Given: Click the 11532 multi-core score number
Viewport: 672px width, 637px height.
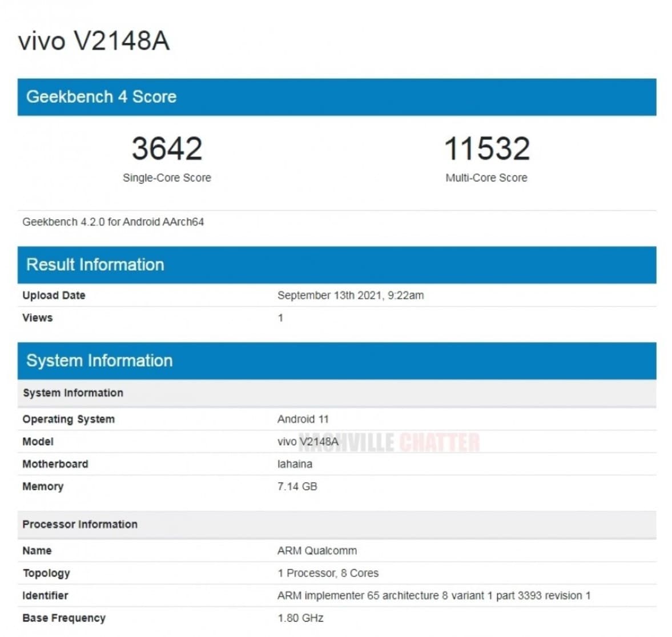Looking at the screenshot, I should [486, 148].
